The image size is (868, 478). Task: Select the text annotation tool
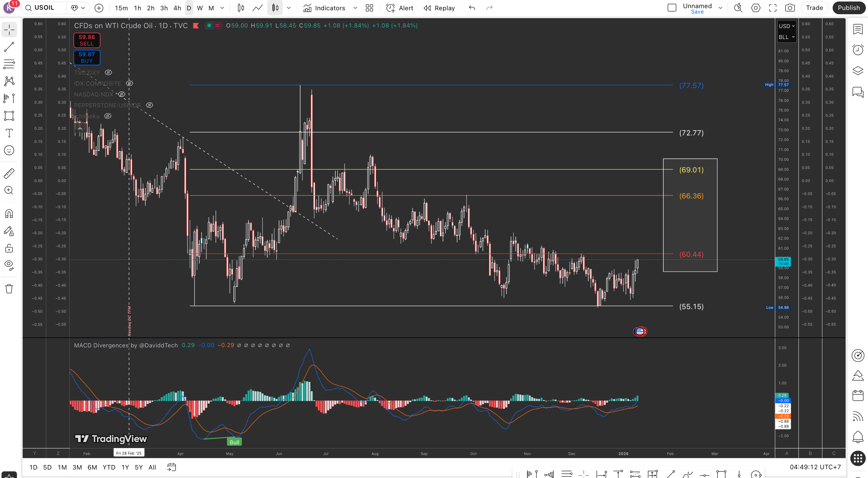click(x=9, y=133)
